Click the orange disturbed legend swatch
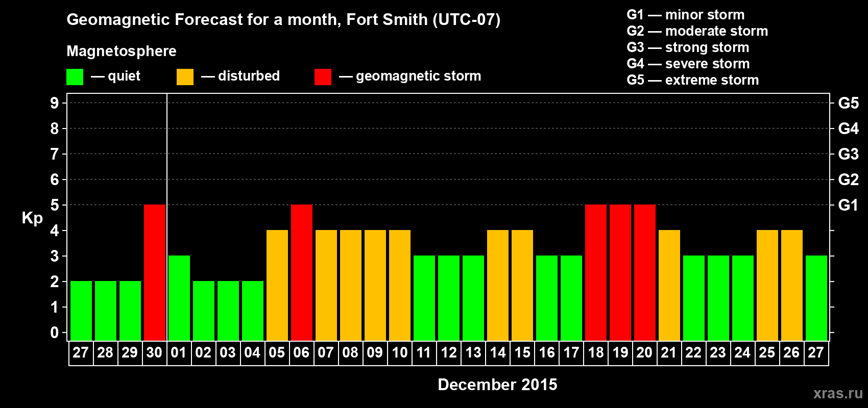Screen dimensions: 868x408 185,77
